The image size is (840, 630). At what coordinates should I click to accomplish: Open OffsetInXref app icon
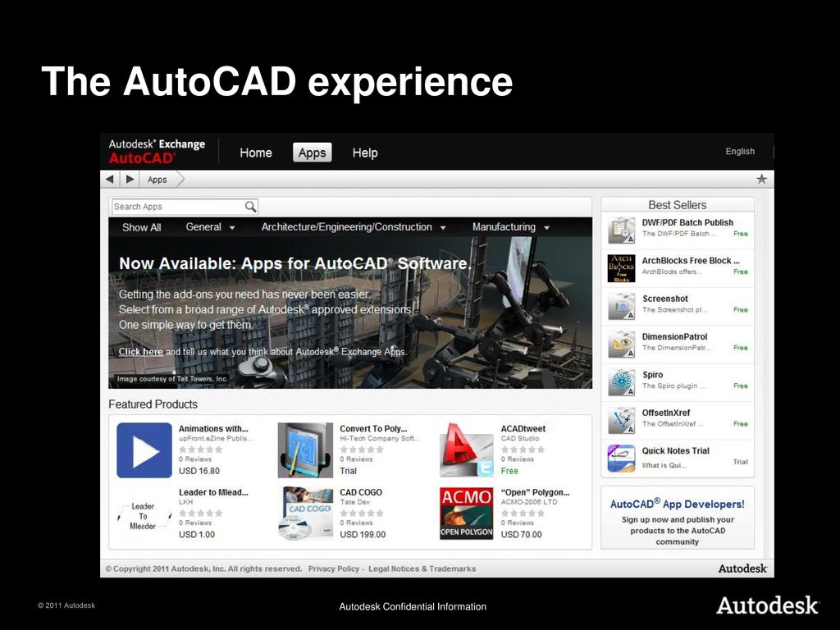622,421
